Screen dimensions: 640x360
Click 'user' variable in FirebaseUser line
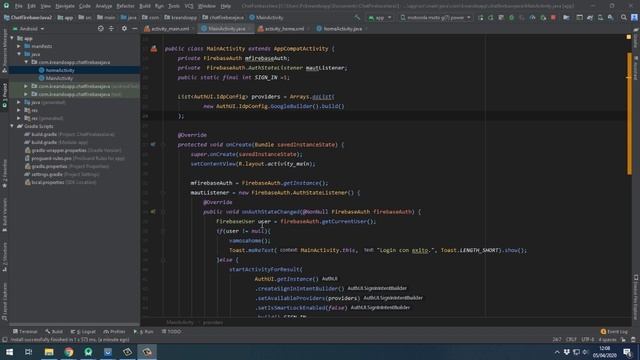264,221
